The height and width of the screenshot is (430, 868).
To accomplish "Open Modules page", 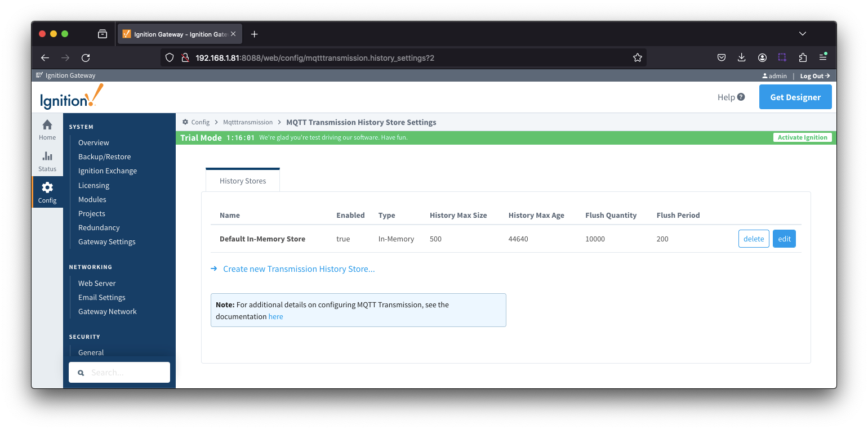I will pos(92,200).
